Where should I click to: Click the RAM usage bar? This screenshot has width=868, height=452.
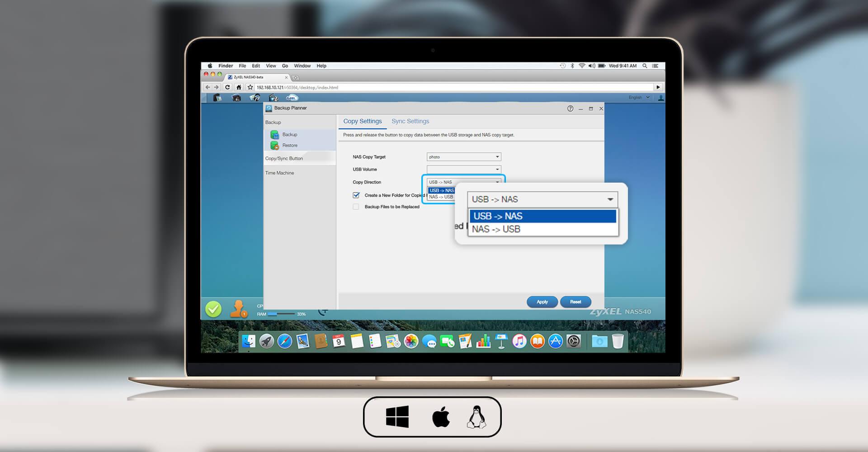(281, 314)
